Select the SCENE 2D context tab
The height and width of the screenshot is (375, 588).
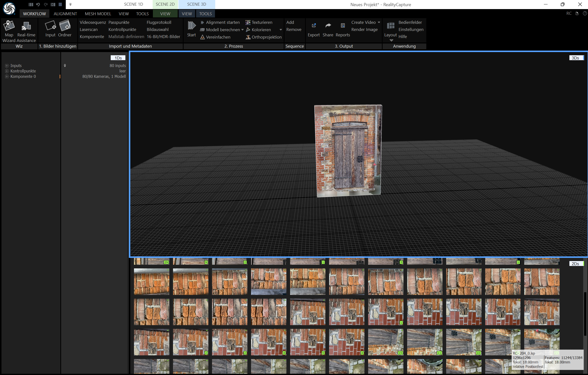click(165, 4)
